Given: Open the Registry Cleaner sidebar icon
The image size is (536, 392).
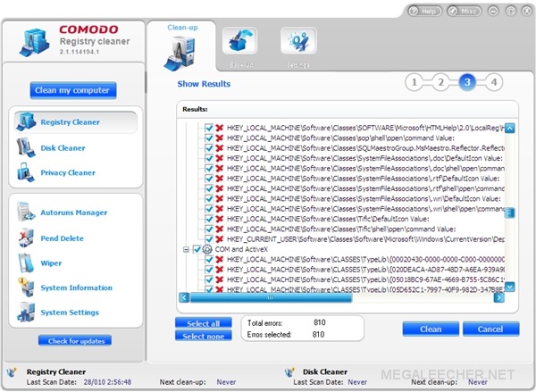Looking at the screenshot, I should (26, 121).
